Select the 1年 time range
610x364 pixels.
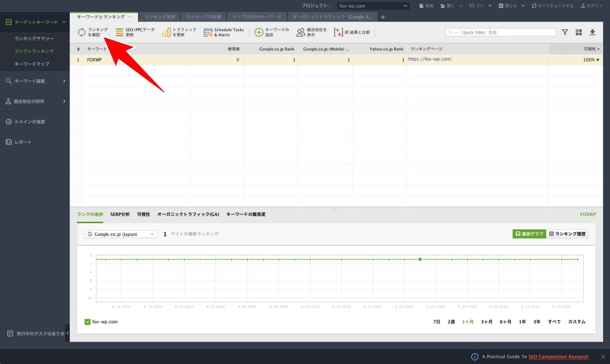pyautogui.click(x=522, y=322)
